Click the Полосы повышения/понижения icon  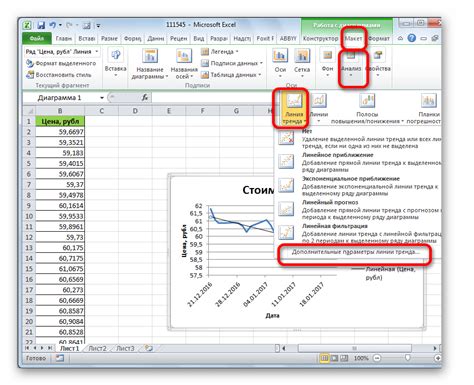(x=367, y=100)
